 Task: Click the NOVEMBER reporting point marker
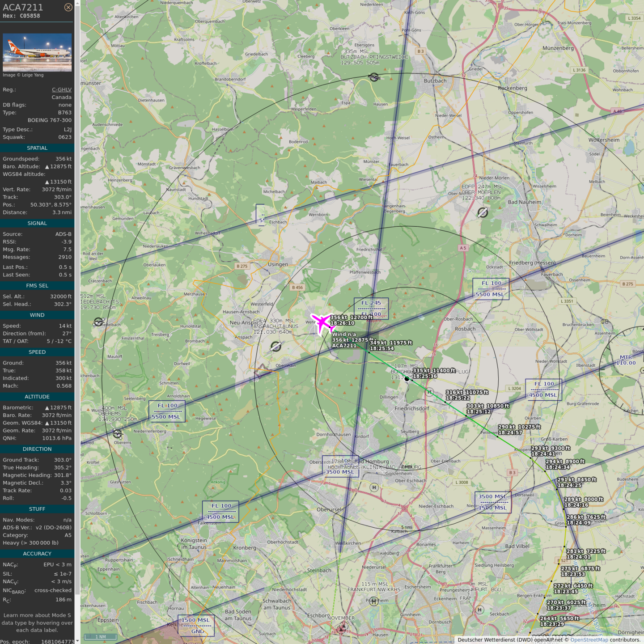pos(342,628)
